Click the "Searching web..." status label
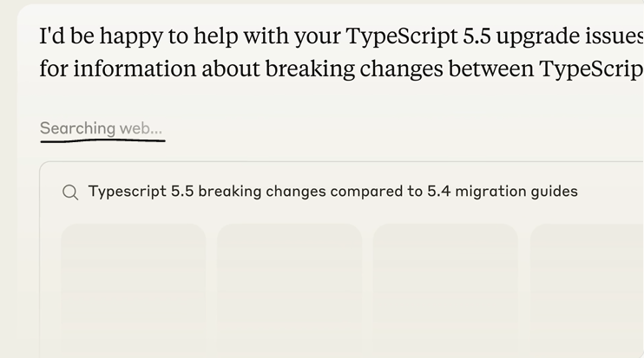Image resolution: width=644 pixels, height=358 pixels. pos(101,128)
